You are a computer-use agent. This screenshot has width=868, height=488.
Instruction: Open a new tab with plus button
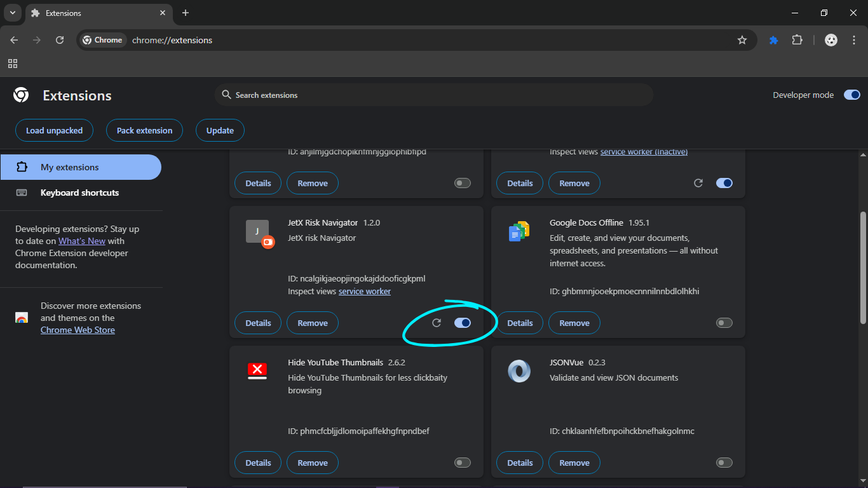(186, 13)
